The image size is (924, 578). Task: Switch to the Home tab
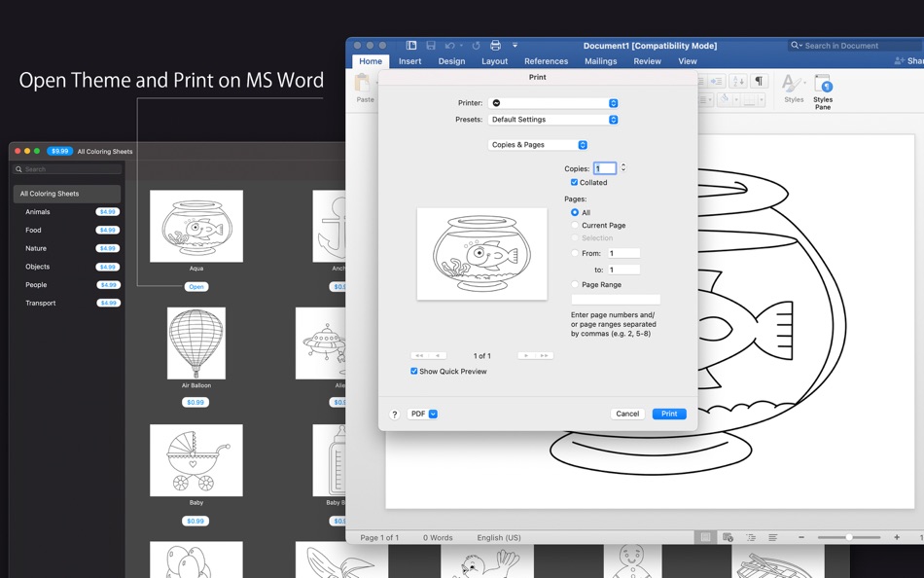coord(371,61)
